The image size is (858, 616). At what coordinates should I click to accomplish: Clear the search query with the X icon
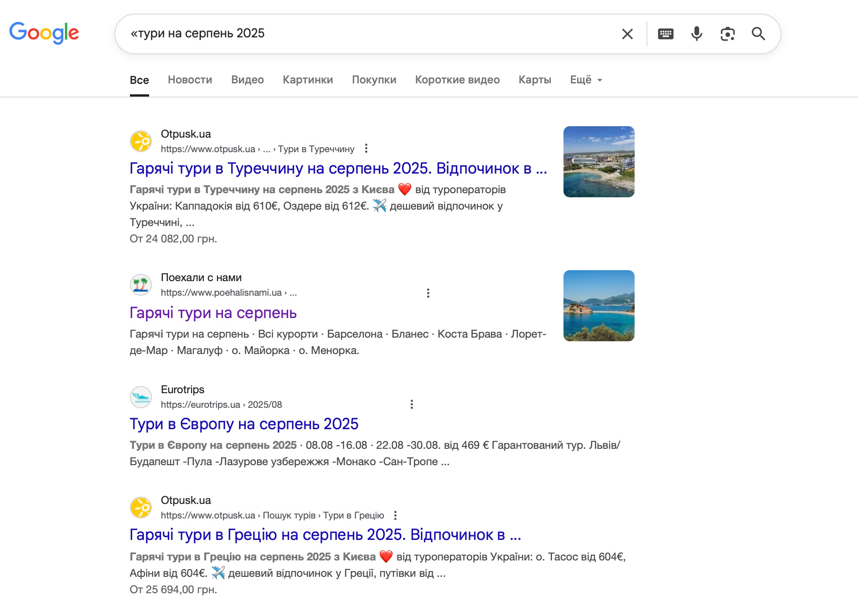627,34
